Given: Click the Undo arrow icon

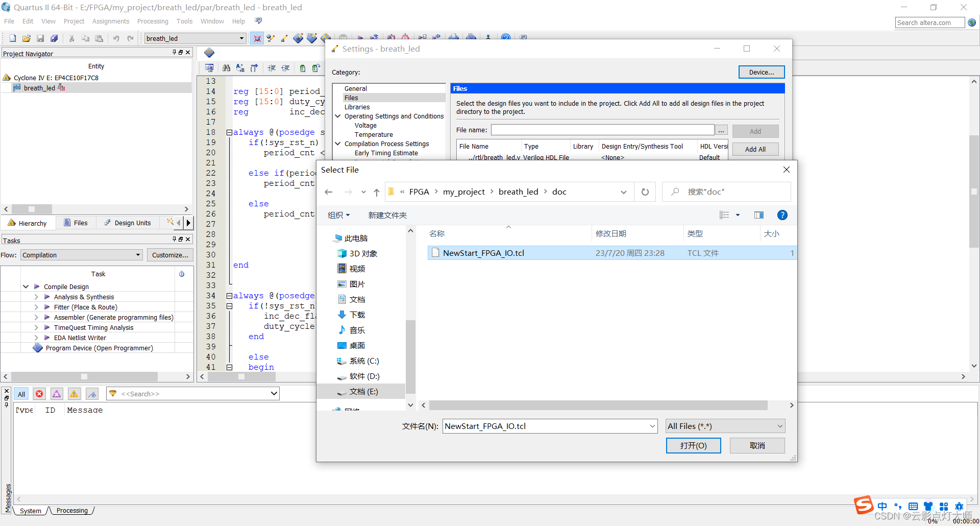Looking at the screenshot, I should [x=116, y=38].
